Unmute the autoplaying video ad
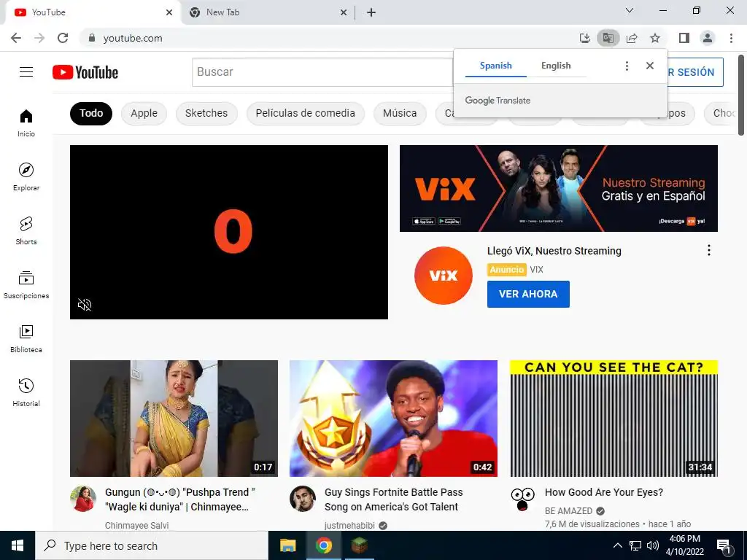 (x=85, y=305)
